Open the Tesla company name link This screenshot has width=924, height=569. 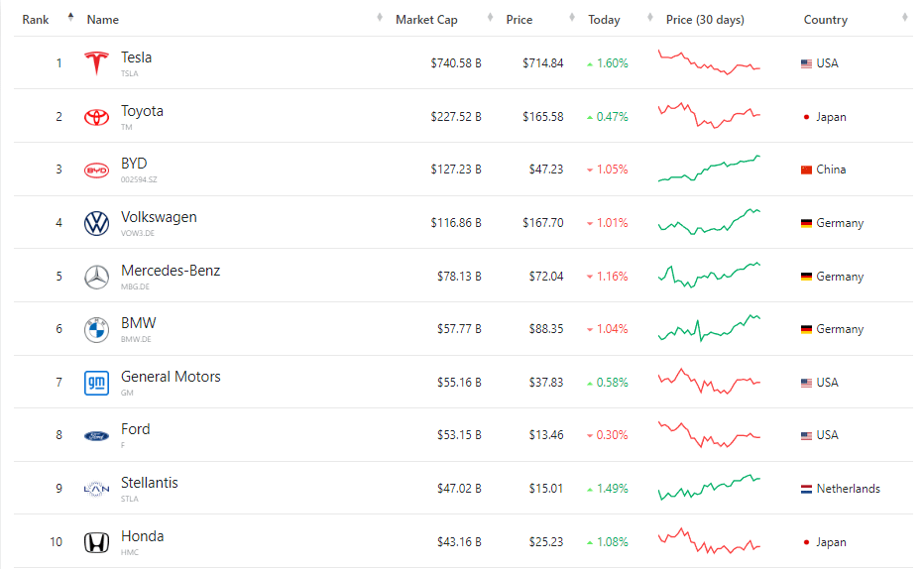pos(136,57)
